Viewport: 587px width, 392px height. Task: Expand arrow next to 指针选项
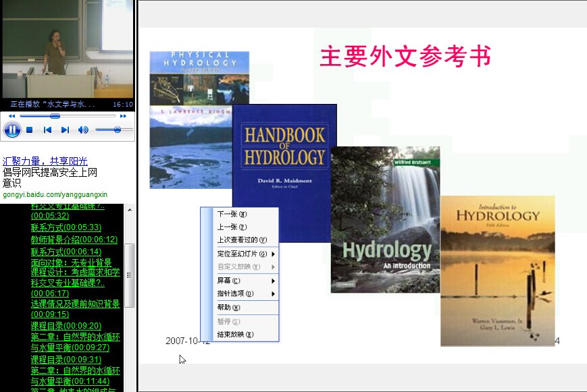pos(274,294)
